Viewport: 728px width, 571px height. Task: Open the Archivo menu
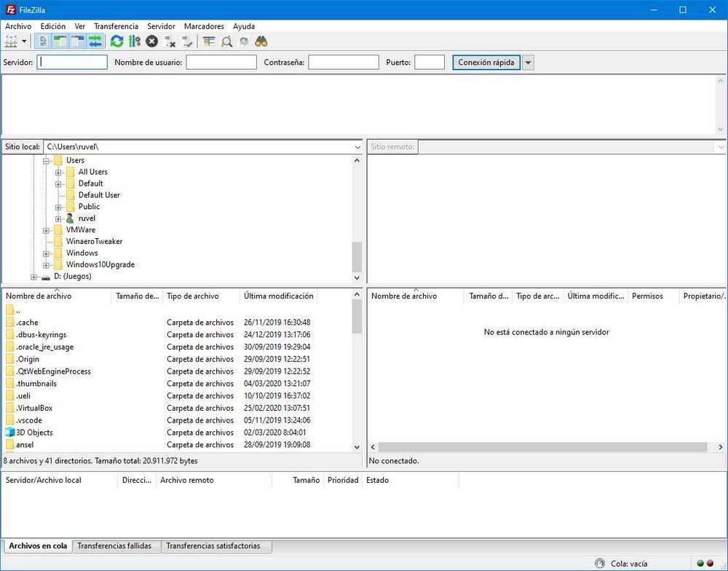pos(18,26)
